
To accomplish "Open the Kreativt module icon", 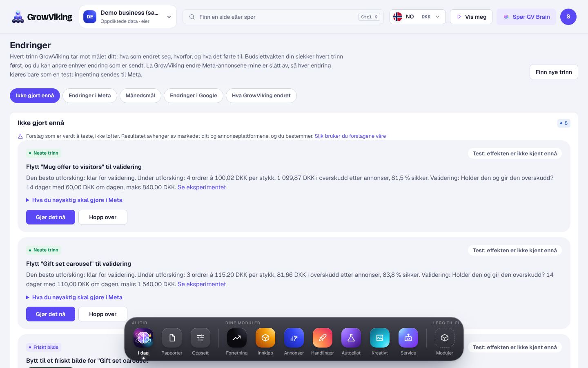I will [380, 338].
